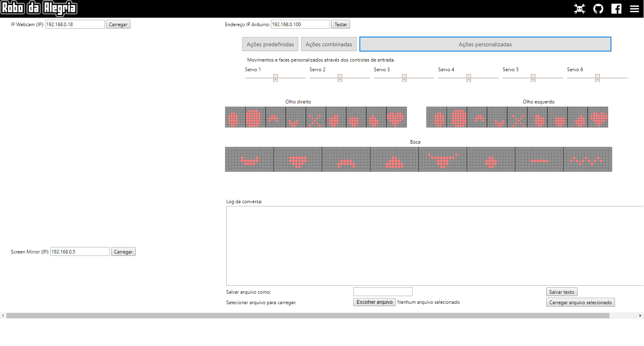Choose the frown arch mouth in Boca

coord(346,159)
